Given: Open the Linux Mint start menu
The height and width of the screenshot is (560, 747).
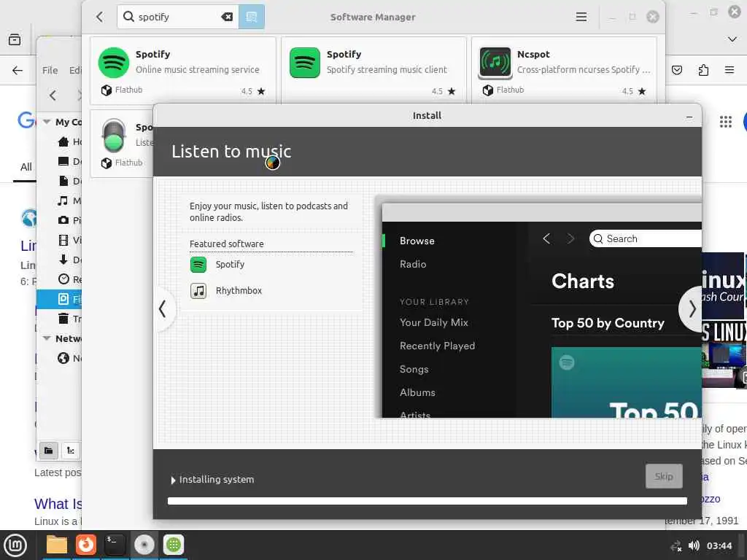Looking at the screenshot, I should (16, 545).
